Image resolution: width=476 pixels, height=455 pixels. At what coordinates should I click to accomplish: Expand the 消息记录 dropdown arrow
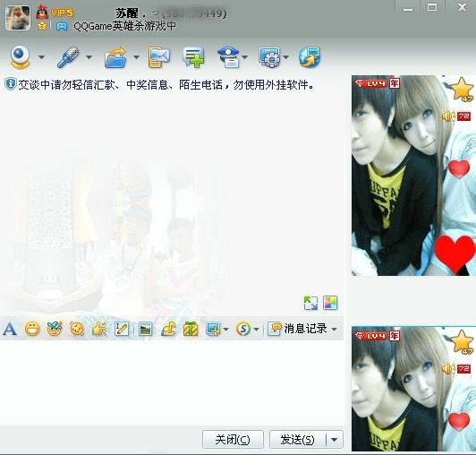click(335, 330)
